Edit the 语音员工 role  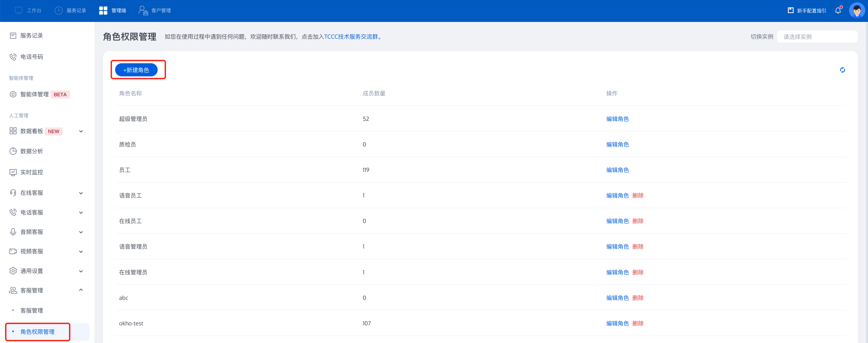[x=617, y=196]
